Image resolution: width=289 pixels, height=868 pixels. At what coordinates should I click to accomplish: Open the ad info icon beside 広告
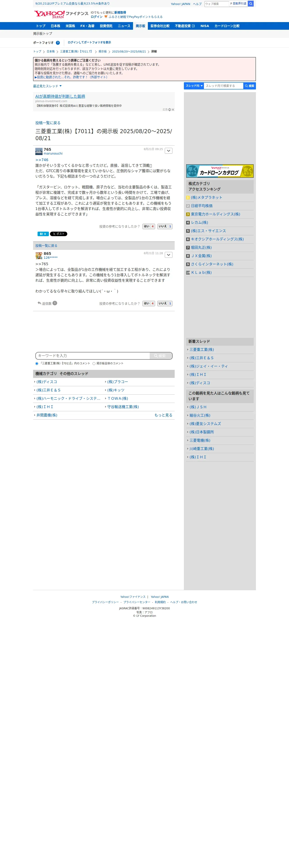pyautogui.click(x=169, y=110)
